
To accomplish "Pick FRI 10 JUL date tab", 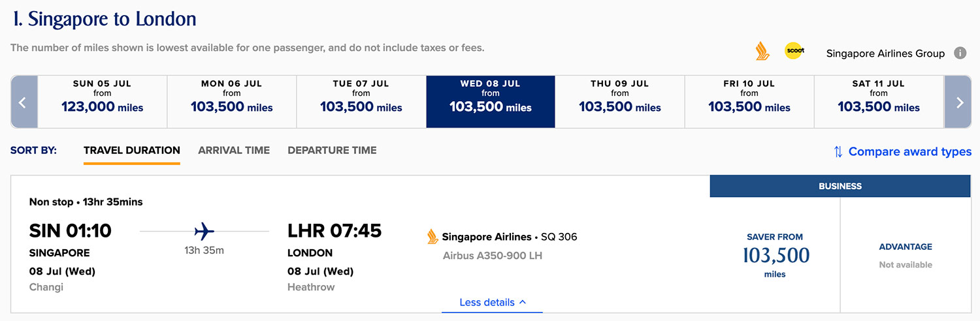I will 749,102.
